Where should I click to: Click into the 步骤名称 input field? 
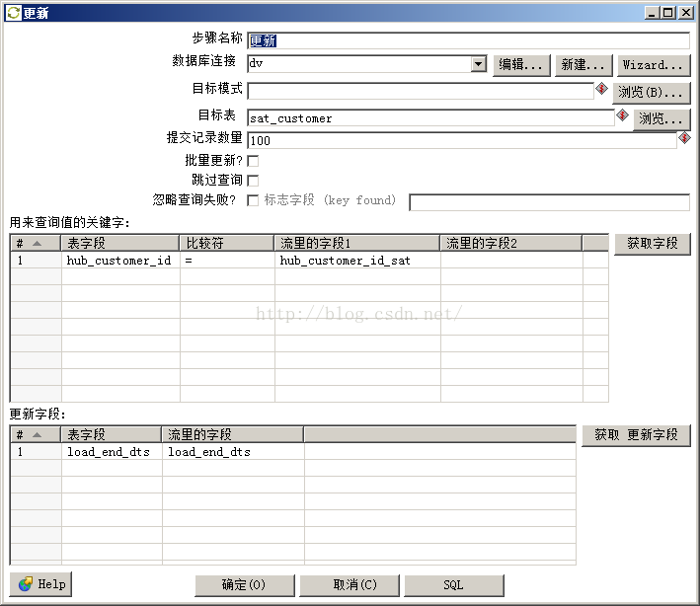(468, 40)
